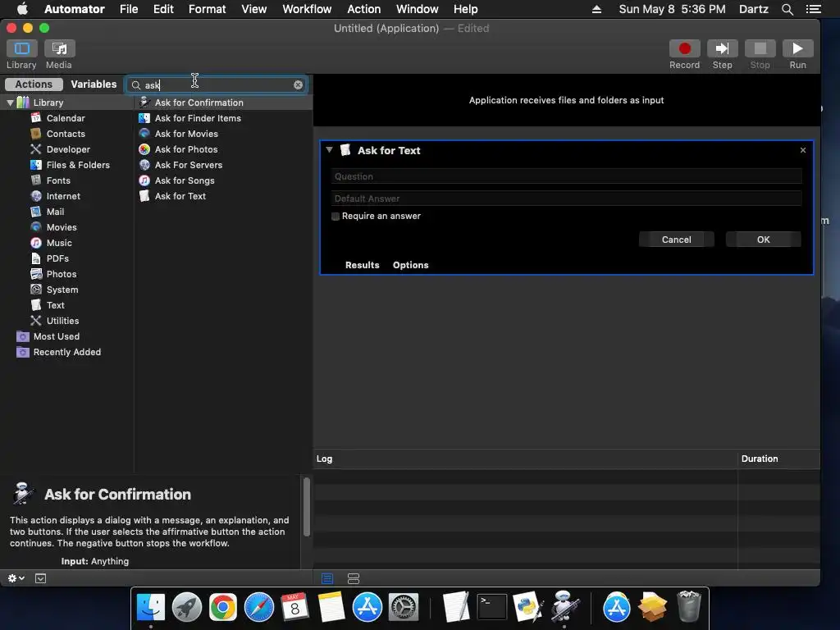The height and width of the screenshot is (630, 840).
Task: Show the Results tab of action
Action: coord(362,265)
